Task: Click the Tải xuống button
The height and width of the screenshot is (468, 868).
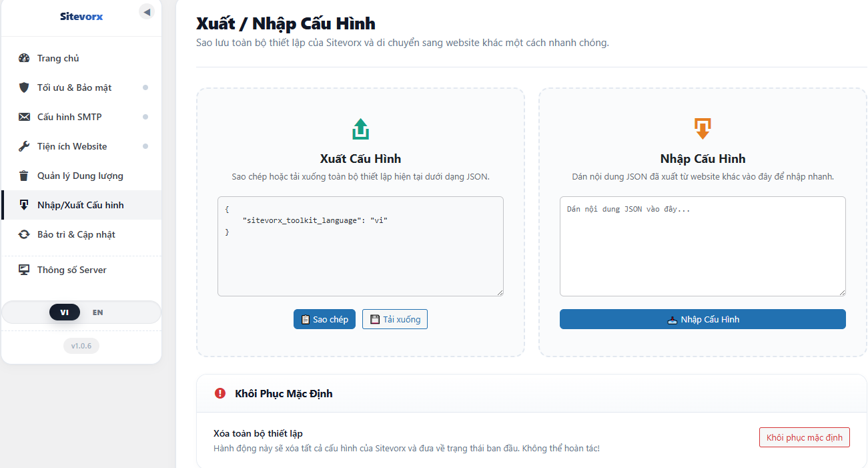Action: click(x=395, y=319)
